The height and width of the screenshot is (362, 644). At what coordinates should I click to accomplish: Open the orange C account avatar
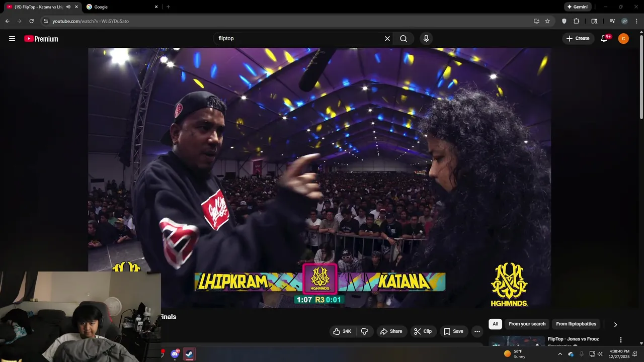click(623, 38)
